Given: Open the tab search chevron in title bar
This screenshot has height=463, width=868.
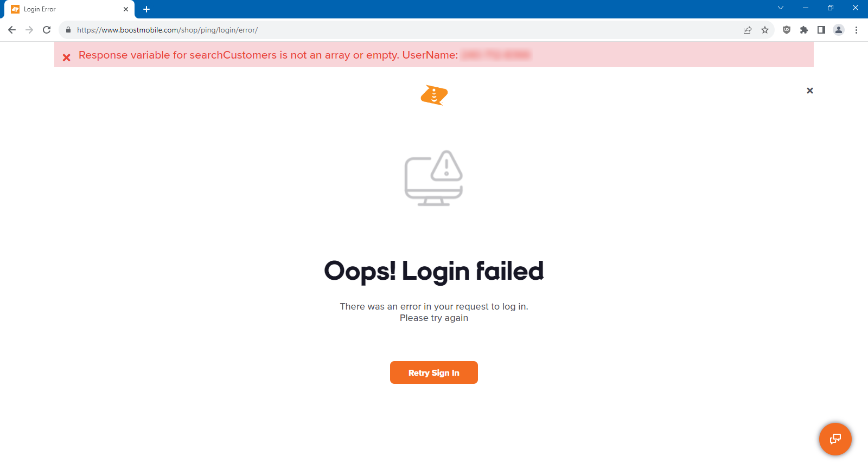Looking at the screenshot, I should pos(780,8).
